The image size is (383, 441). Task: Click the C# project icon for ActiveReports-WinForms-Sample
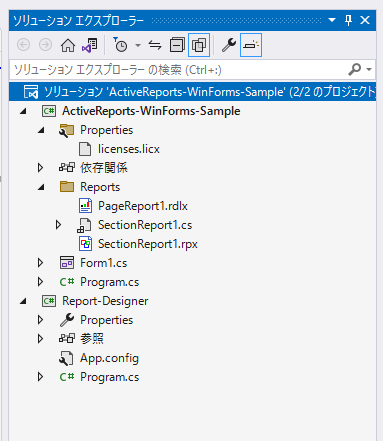pos(49,111)
